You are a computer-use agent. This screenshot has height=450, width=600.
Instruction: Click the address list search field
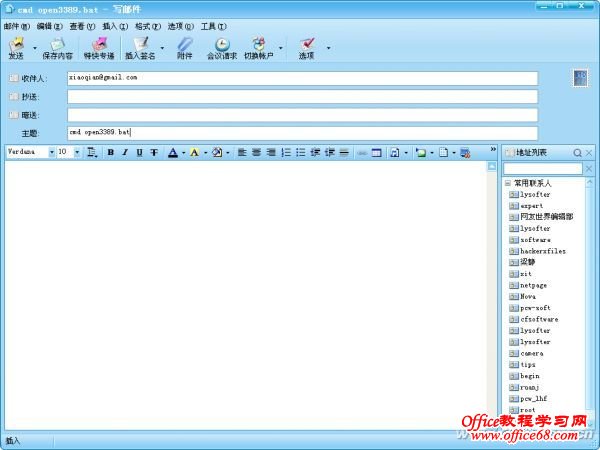tap(543, 169)
